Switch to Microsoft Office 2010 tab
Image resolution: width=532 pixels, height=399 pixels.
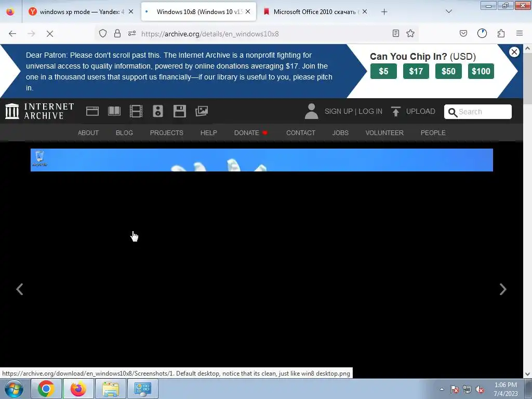click(315, 11)
